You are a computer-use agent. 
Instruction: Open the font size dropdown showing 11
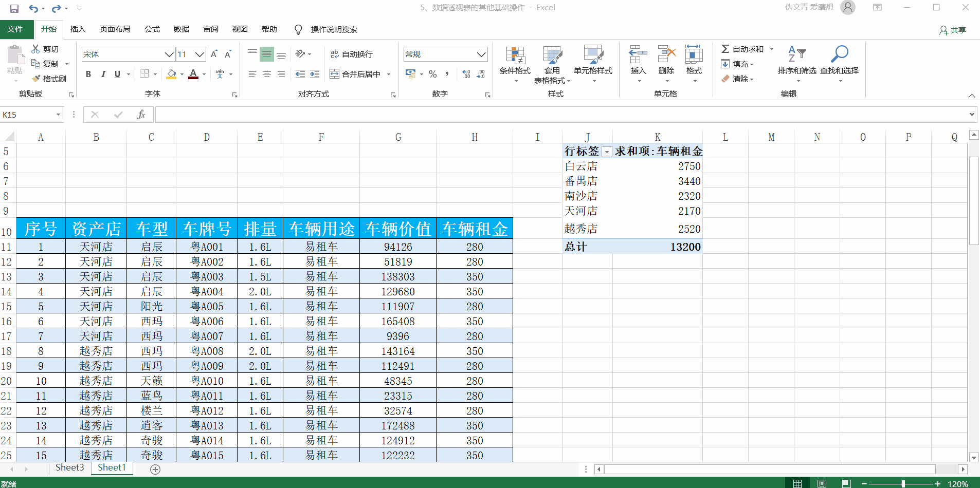click(200, 54)
